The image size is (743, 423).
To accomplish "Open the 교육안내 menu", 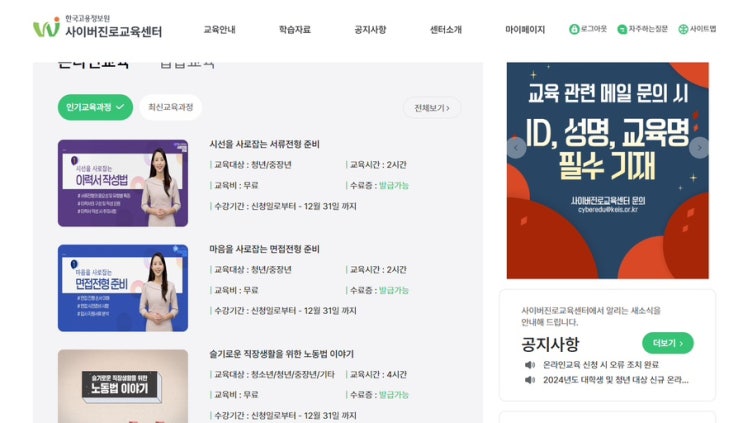I will 219,29.
